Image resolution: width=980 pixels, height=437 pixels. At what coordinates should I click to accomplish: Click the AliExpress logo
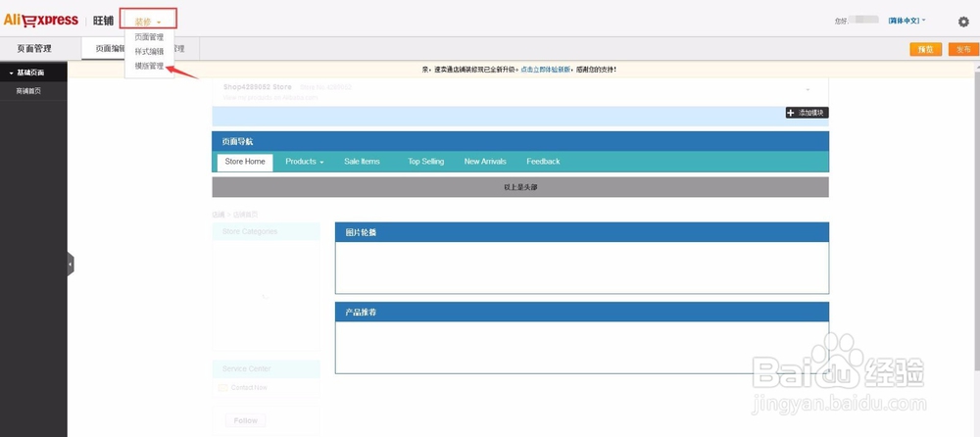[40, 20]
